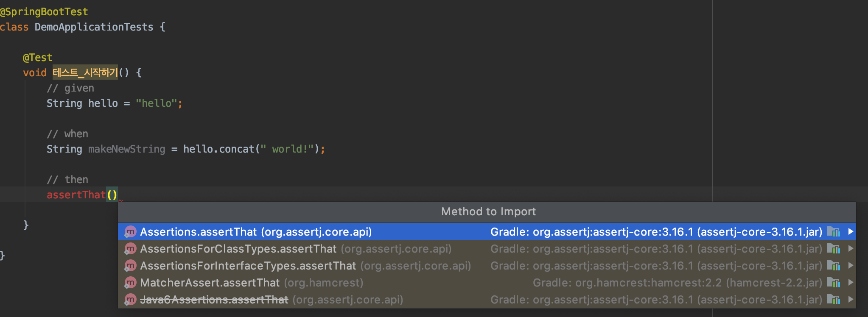The image size is (868, 317).
Task: Click library jar icon on hamcrest row
Action: (834, 283)
